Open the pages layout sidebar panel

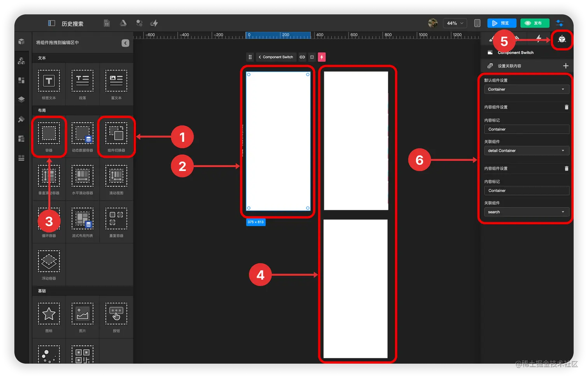coord(21,139)
